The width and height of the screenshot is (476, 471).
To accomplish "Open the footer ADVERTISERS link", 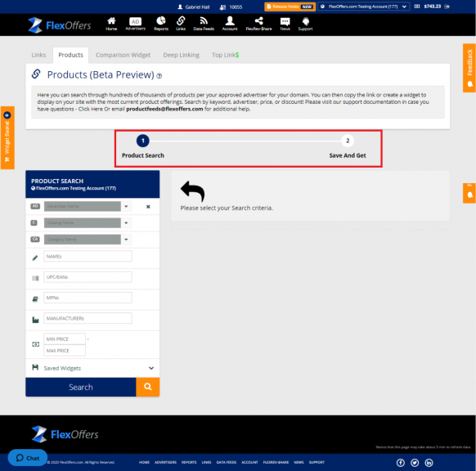I will coord(165,462).
